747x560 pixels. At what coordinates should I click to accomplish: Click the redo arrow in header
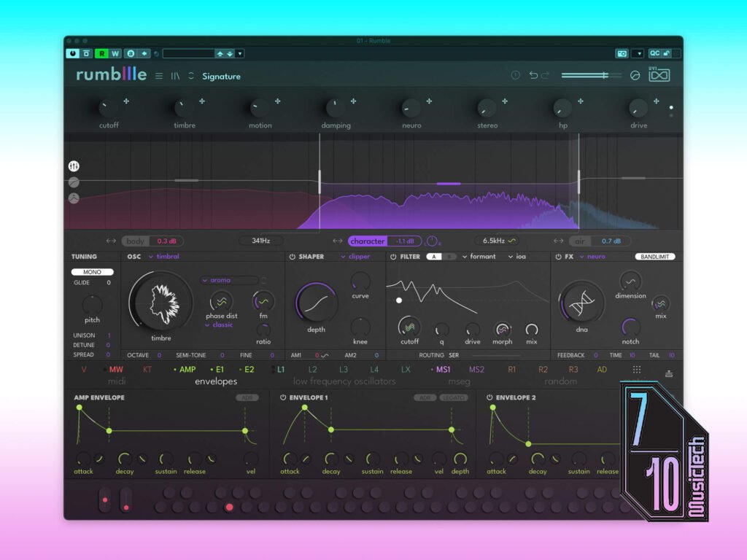pos(545,75)
